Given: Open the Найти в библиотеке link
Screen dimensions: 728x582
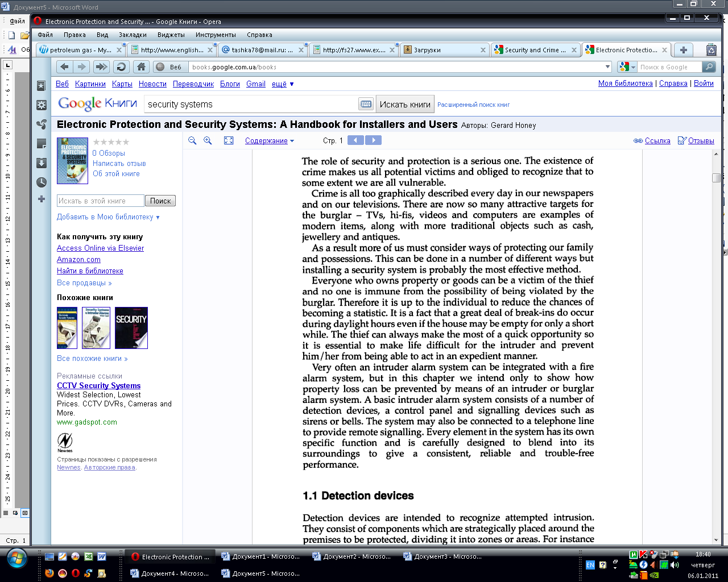Looking at the screenshot, I should tap(90, 271).
